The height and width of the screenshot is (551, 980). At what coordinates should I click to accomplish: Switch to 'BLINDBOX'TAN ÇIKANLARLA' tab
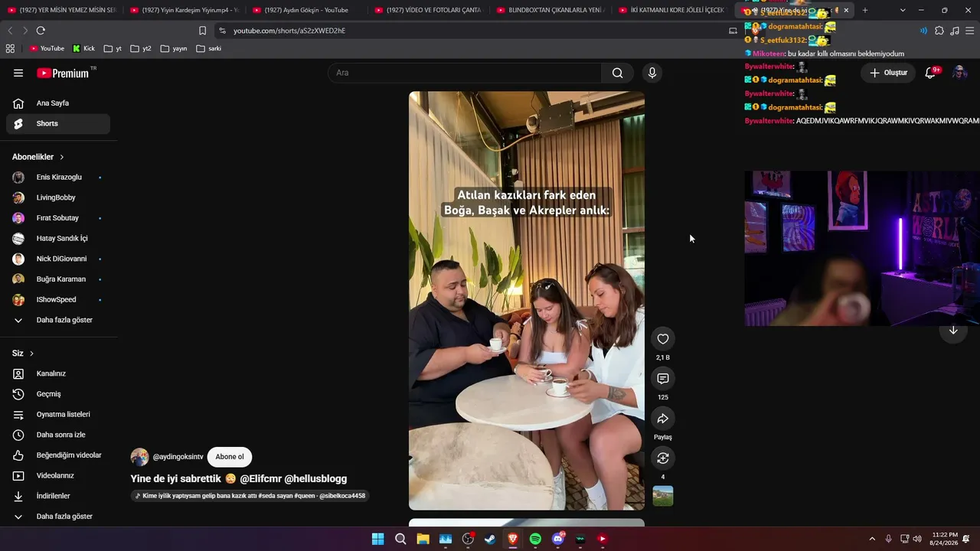(x=550, y=10)
